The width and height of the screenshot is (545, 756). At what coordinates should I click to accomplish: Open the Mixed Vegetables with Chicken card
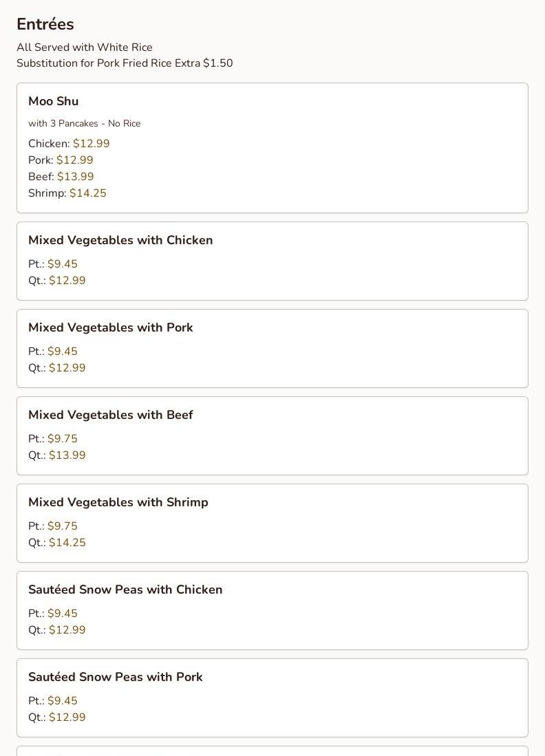120,240
